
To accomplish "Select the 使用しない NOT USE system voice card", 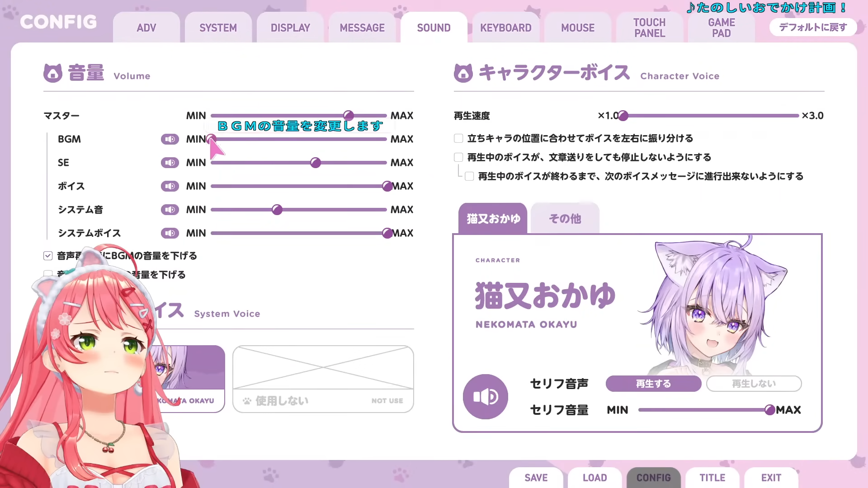I will (x=323, y=379).
